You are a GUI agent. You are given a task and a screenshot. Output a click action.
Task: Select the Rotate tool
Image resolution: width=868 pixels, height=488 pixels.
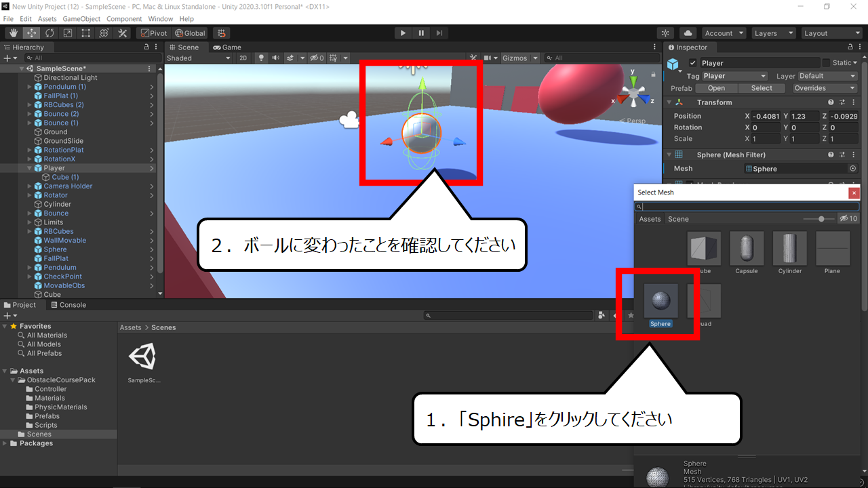50,33
